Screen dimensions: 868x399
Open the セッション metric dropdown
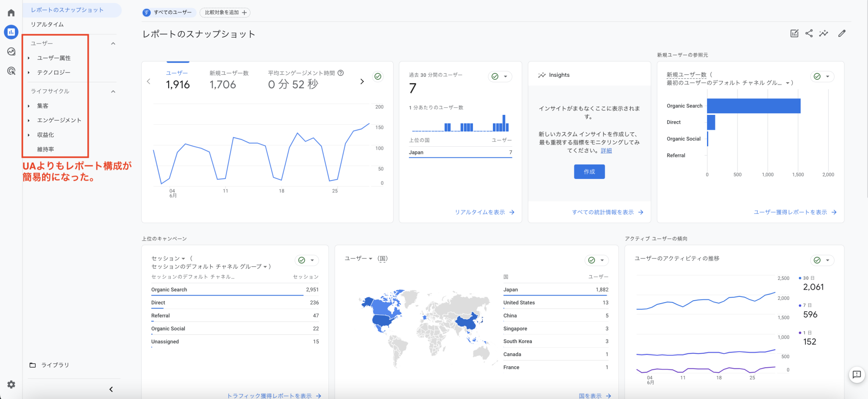click(168, 258)
